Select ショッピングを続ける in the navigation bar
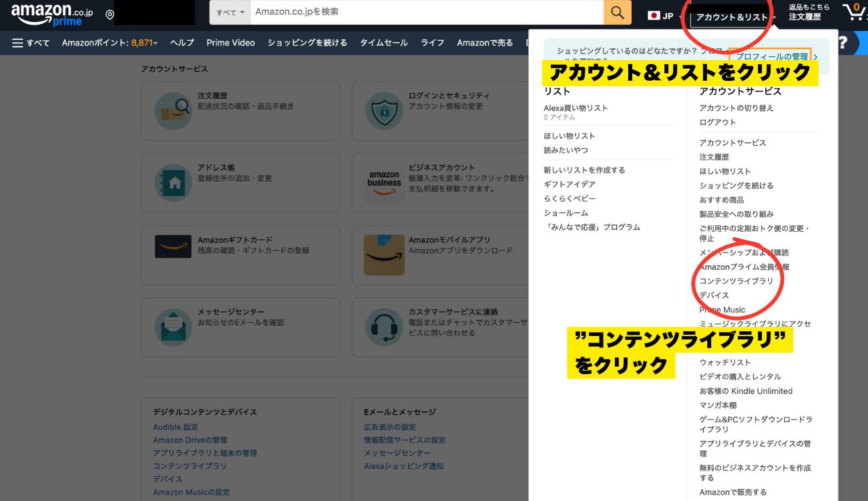The height and width of the screenshot is (501, 868). (307, 43)
